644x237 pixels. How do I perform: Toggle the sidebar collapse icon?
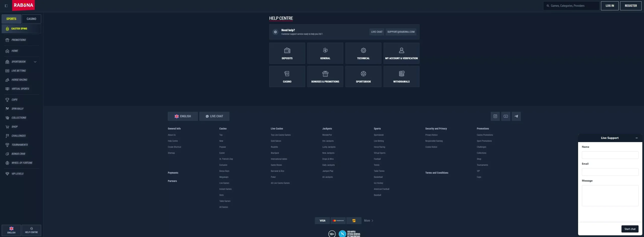coord(6,6)
